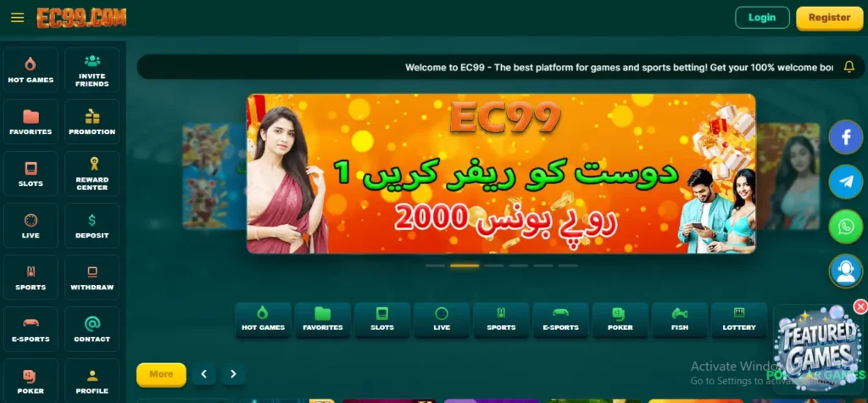
Task: Switch to the Lottery category tab
Action: tap(739, 319)
